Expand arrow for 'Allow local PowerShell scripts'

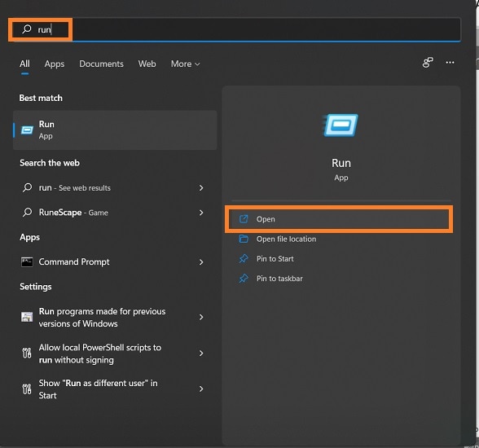201,354
